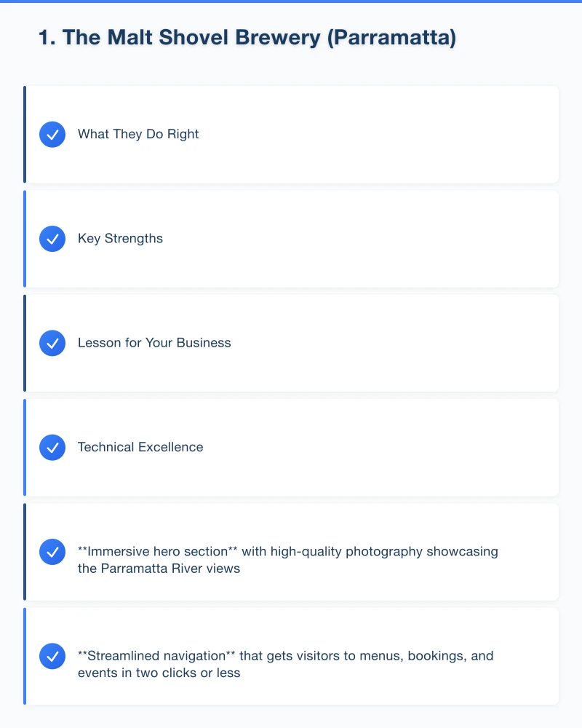The width and height of the screenshot is (582, 728).
Task: Click left accent bar of Lesson for Your Business card
Action: (25, 343)
